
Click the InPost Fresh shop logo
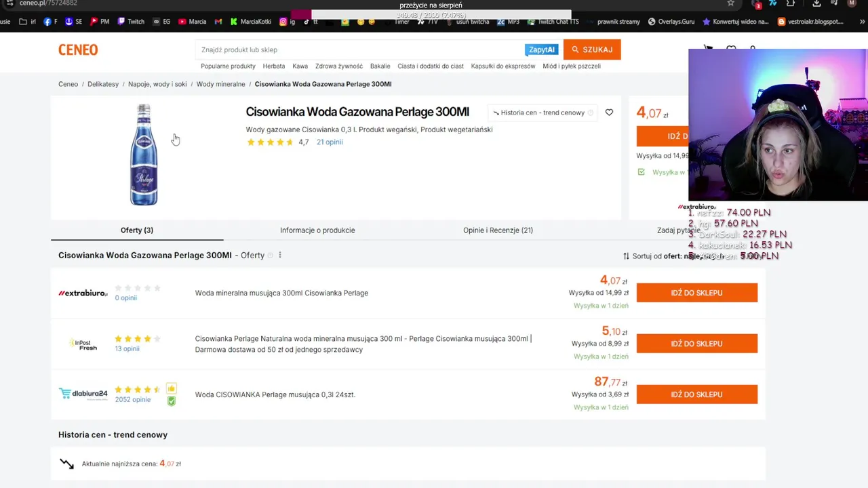pyautogui.click(x=83, y=344)
